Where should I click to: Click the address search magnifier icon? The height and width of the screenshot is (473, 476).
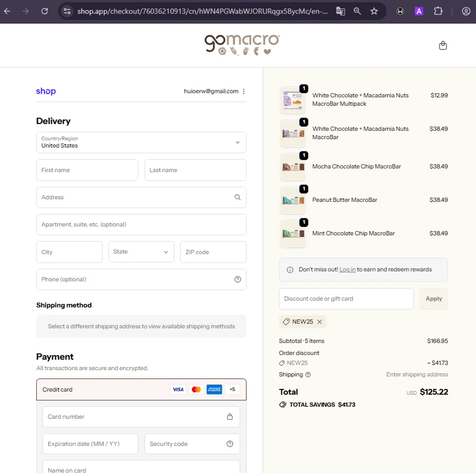click(238, 197)
